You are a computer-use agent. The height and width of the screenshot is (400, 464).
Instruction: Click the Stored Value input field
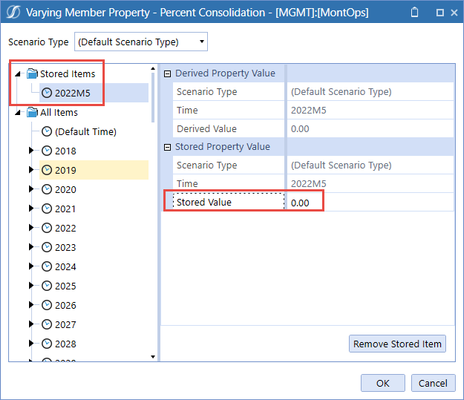(370, 202)
